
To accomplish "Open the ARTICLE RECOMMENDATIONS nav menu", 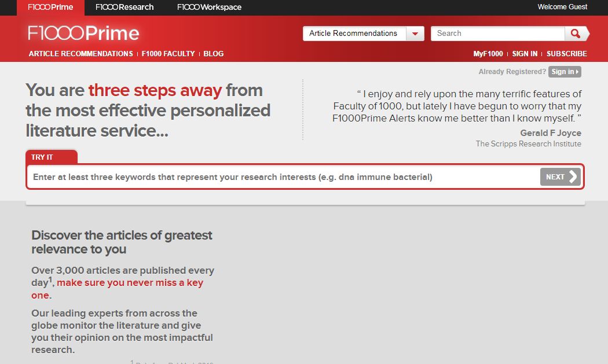I will [x=80, y=53].
